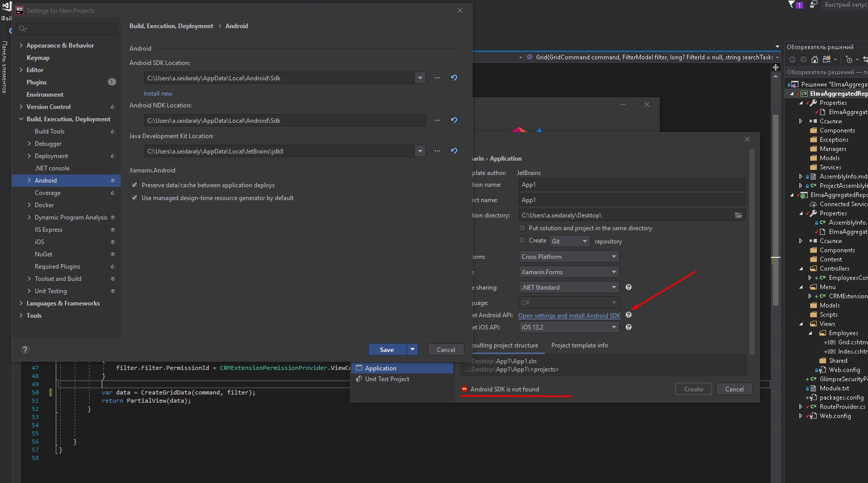The image size is (868, 483).
Task: Open Keymap settings page
Action: [x=38, y=58]
